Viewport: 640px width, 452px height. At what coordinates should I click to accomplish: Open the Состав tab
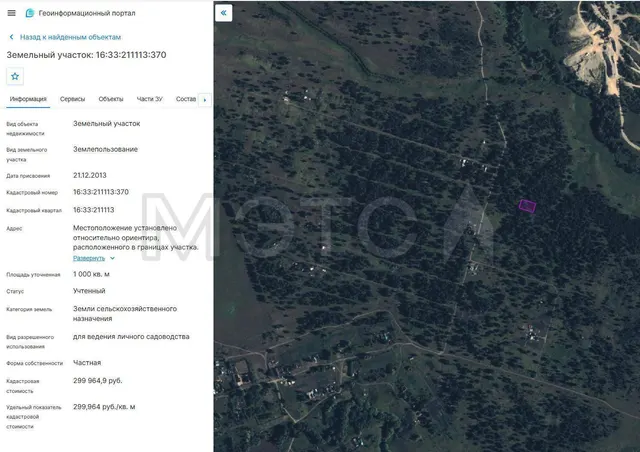tap(186, 99)
